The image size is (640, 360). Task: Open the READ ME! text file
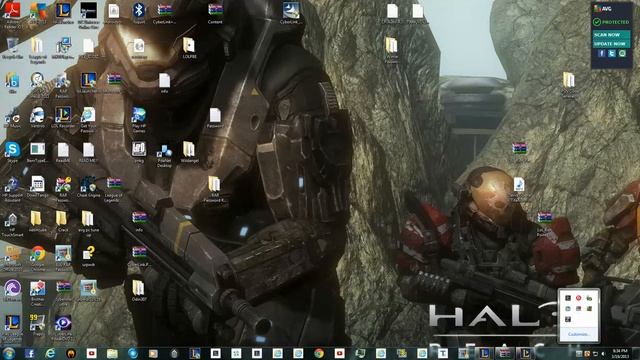click(88, 152)
